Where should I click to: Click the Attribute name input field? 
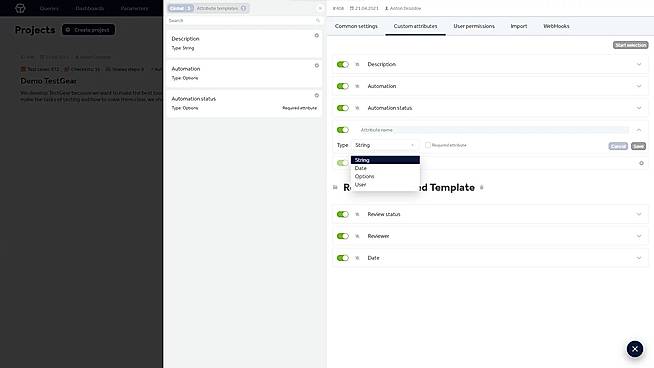pos(493,130)
